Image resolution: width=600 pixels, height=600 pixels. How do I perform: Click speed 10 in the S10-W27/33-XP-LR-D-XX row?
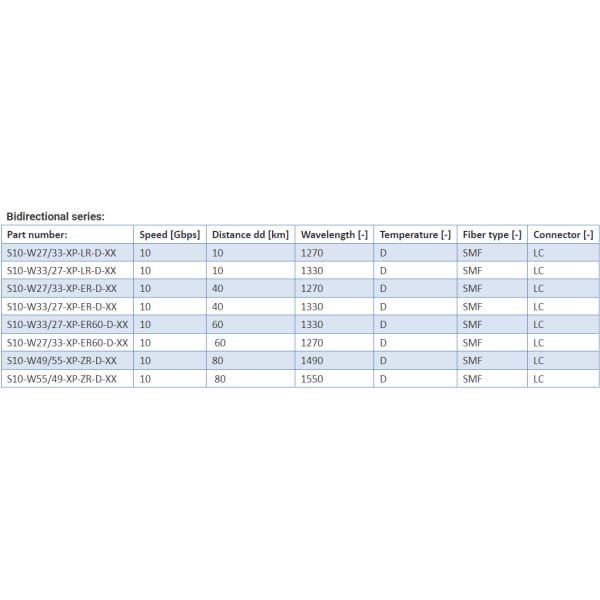(145, 253)
